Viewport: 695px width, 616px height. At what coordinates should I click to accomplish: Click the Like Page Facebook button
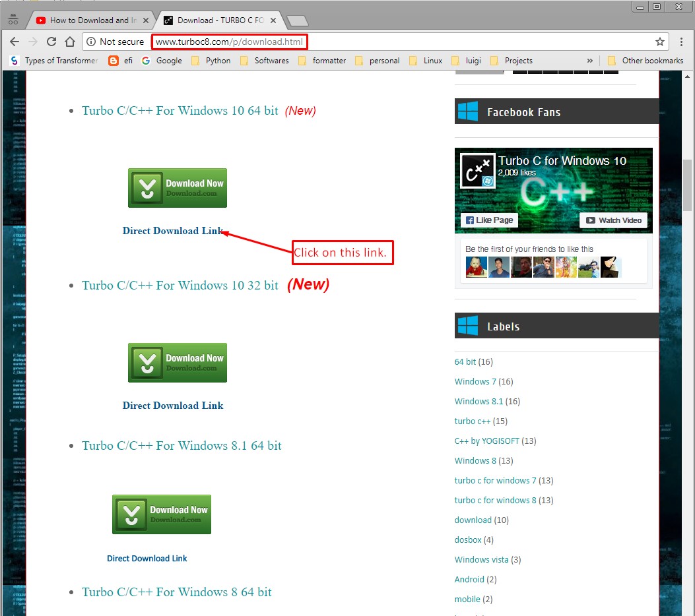point(489,220)
